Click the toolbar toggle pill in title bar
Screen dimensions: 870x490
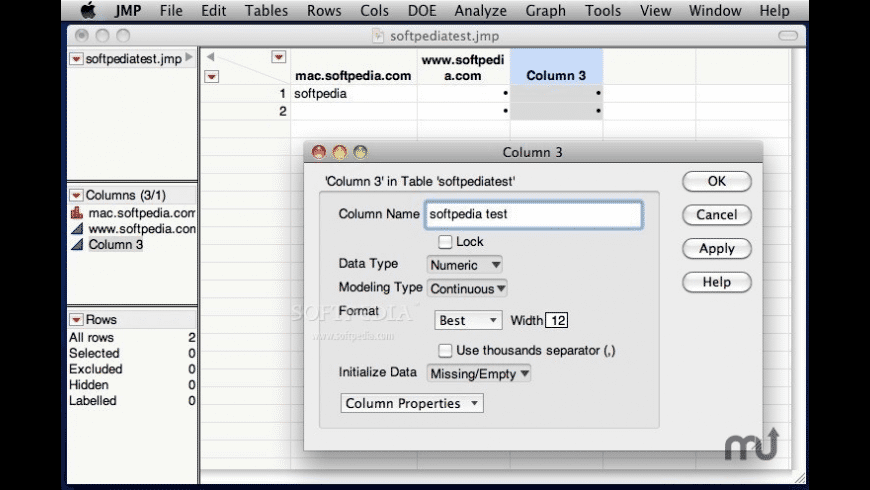click(x=788, y=36)
